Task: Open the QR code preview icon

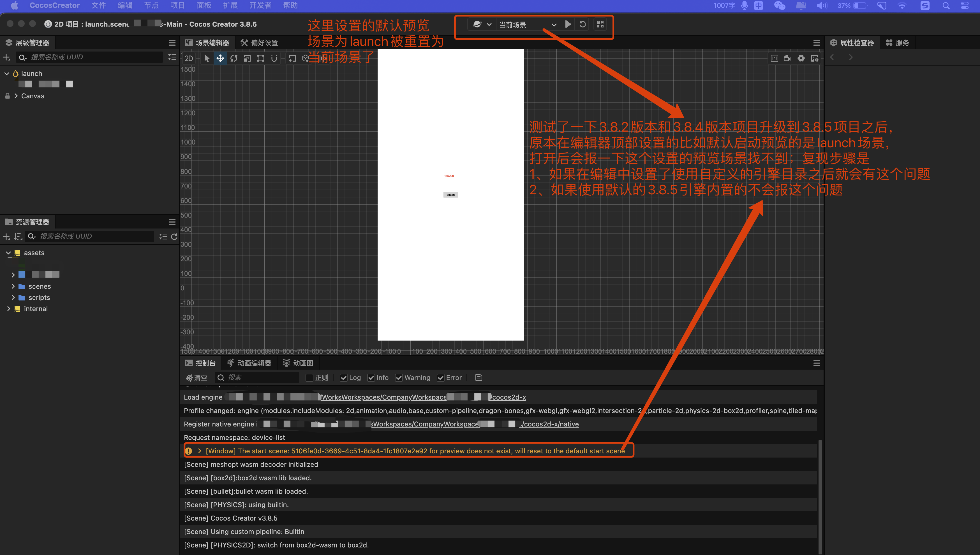Action: 600,24
